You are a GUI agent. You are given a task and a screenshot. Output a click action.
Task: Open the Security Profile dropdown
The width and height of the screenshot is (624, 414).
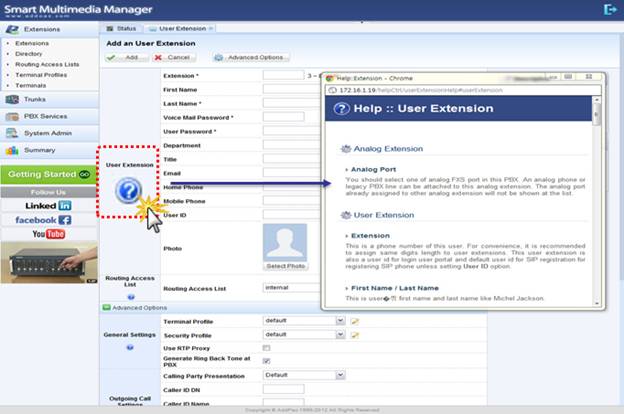click(304, 334)
